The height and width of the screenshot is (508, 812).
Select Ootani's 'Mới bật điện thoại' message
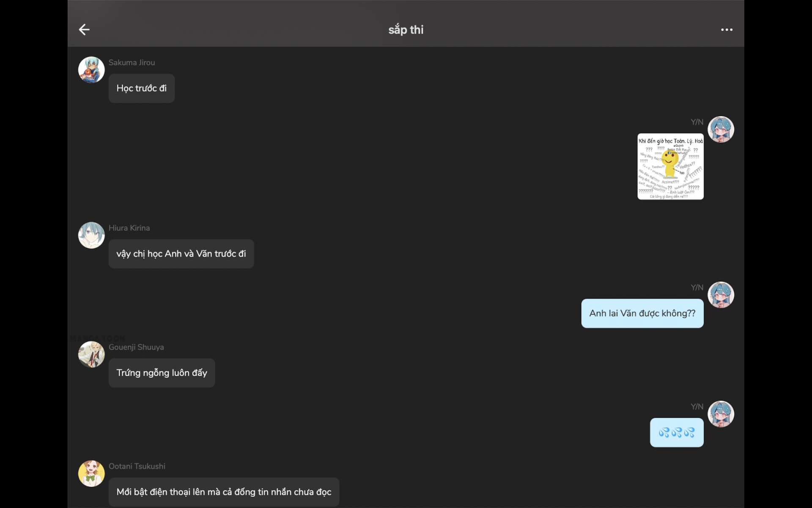tap(224, 492)
